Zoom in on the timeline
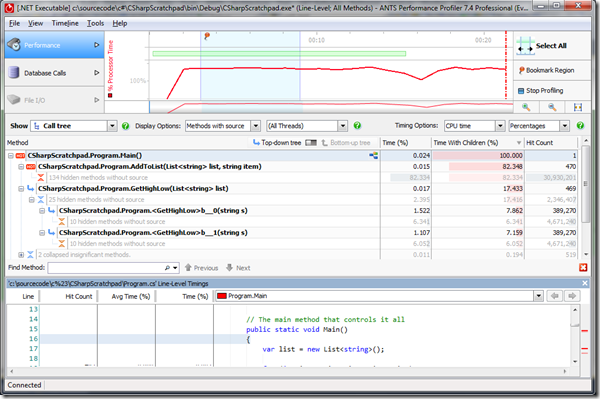600x399 pixels. (x=526, y=107)
